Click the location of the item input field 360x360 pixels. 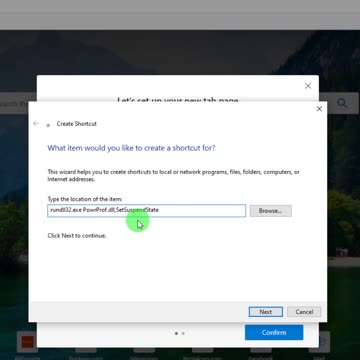147,211
